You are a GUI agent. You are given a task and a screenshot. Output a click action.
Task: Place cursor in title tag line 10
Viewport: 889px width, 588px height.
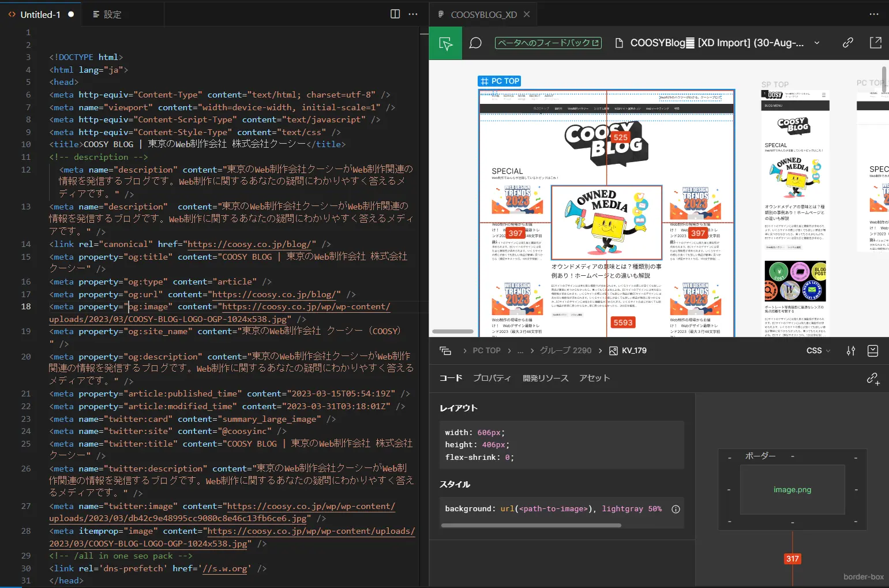[197, 144]
